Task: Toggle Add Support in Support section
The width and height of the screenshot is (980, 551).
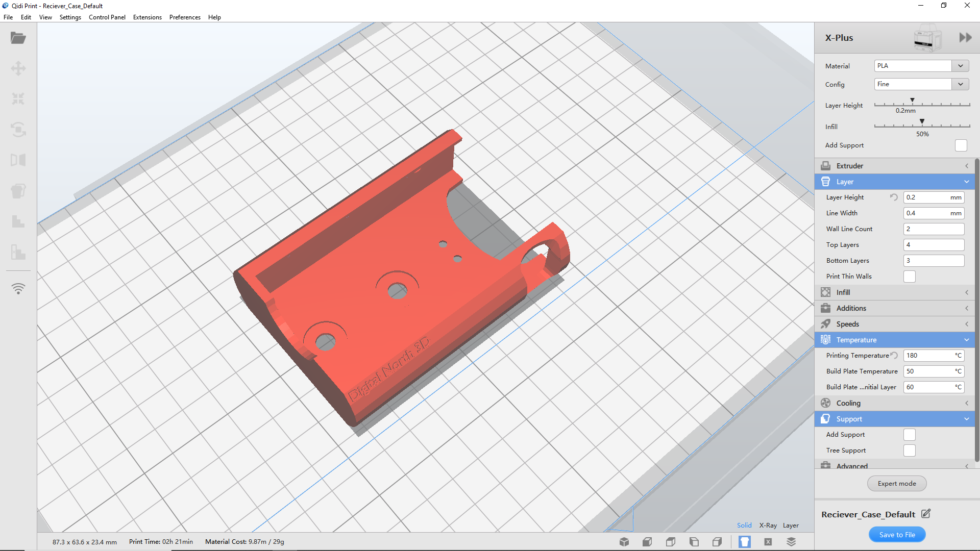Action: (x=910, y=435)
